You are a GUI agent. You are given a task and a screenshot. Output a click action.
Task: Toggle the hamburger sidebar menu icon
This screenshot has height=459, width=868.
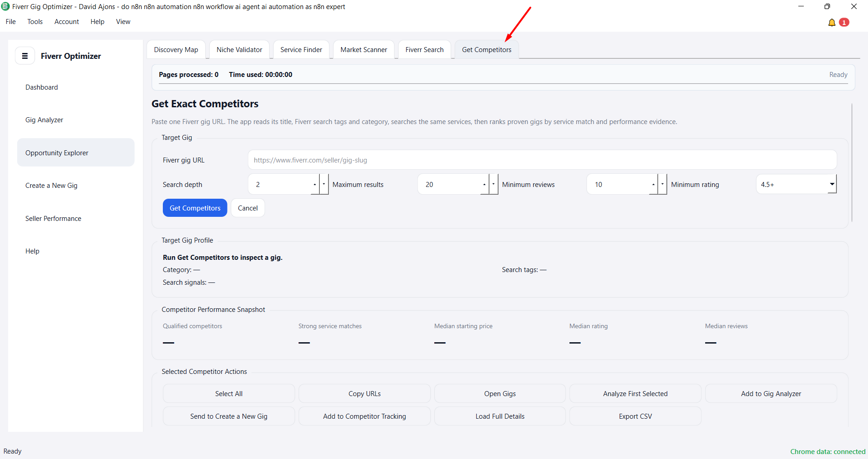click(25, 56)
